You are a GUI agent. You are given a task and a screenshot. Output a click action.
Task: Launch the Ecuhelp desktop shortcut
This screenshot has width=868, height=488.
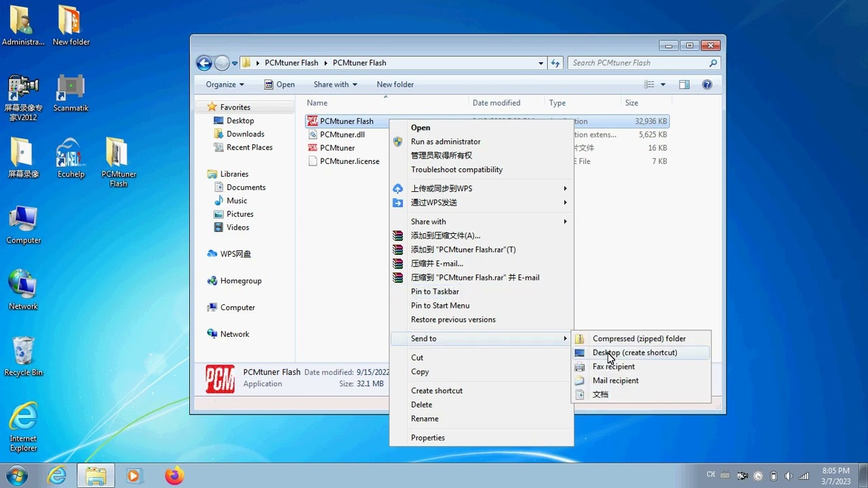71,158
